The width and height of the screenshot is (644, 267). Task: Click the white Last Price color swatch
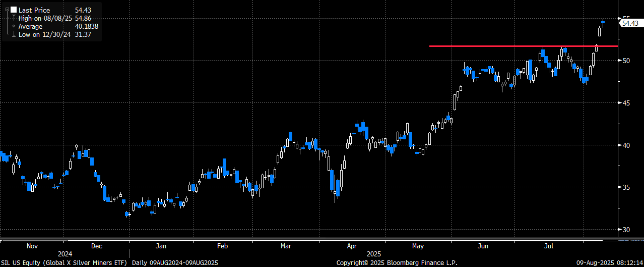point(13,10)
